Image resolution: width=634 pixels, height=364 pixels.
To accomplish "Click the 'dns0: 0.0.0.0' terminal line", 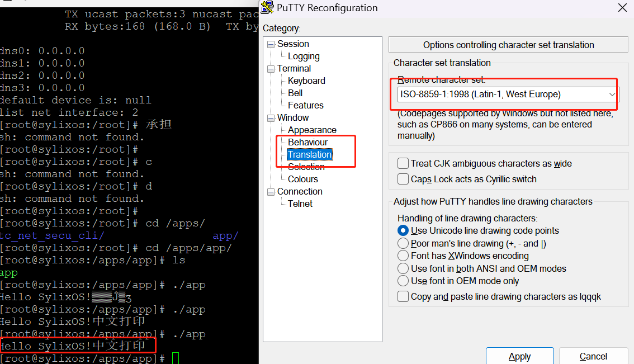I will click(x=42, y=51).
